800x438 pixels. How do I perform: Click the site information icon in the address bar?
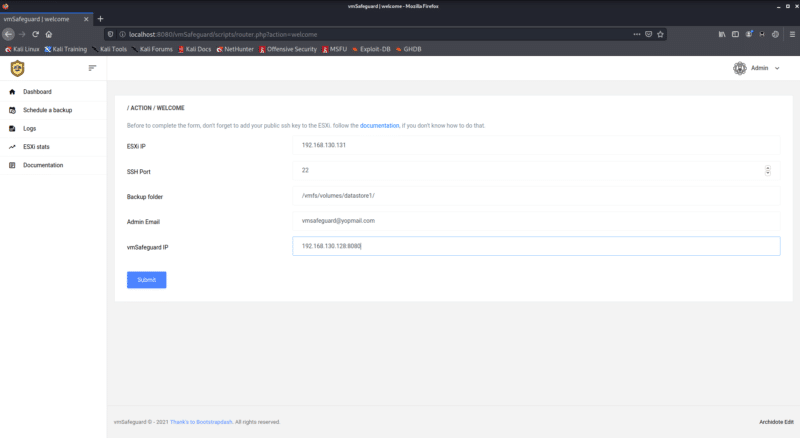122,34
